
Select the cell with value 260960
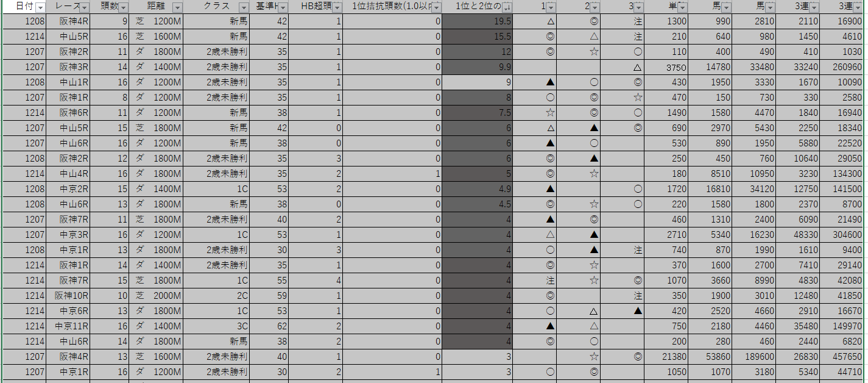841,67
